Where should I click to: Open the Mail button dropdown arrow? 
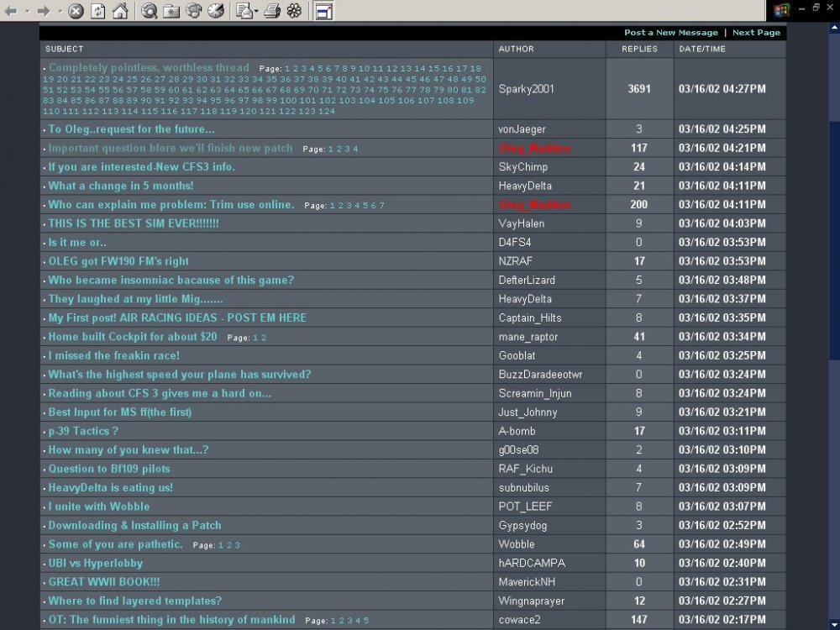256,11
